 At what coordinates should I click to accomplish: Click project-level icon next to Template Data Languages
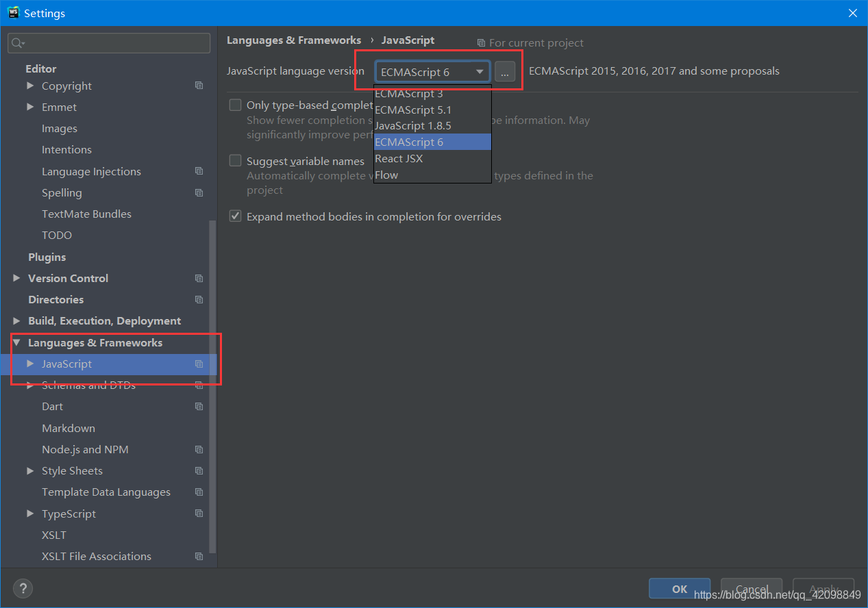click(199, 492)
